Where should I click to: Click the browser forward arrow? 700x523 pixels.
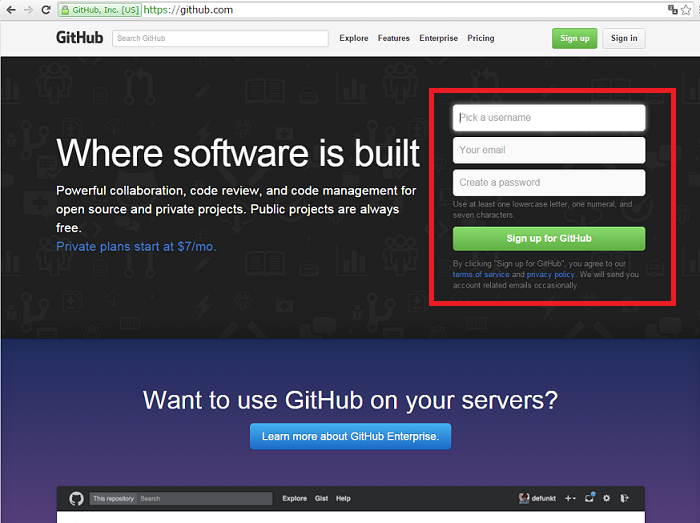[x=28, y=10]
